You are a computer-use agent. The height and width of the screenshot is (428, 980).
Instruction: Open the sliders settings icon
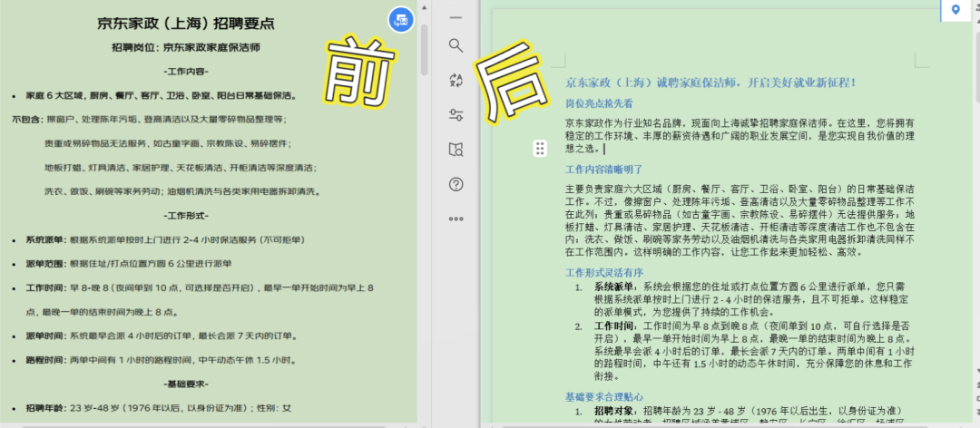point(456,115)
